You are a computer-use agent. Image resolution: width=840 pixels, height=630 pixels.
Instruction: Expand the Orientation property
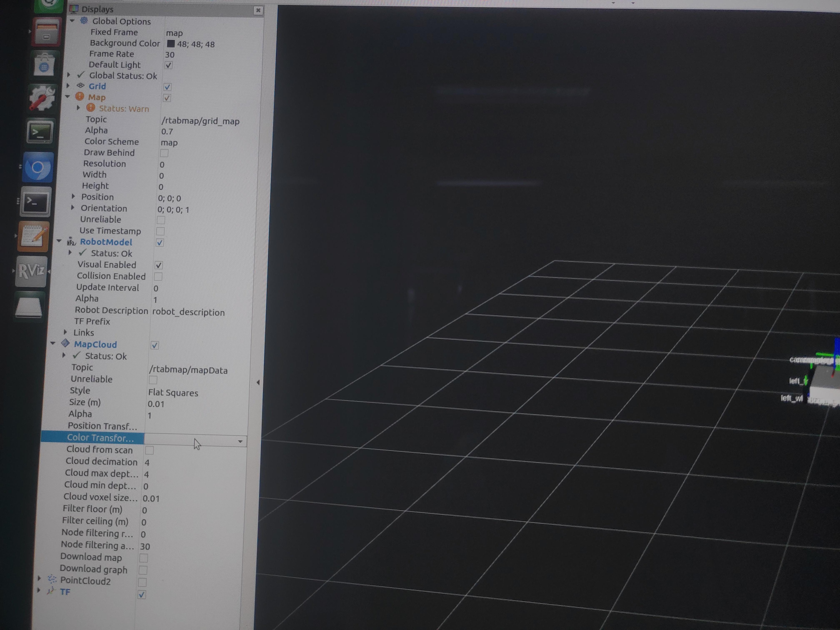pyautogui.click(x=72, y=208)
